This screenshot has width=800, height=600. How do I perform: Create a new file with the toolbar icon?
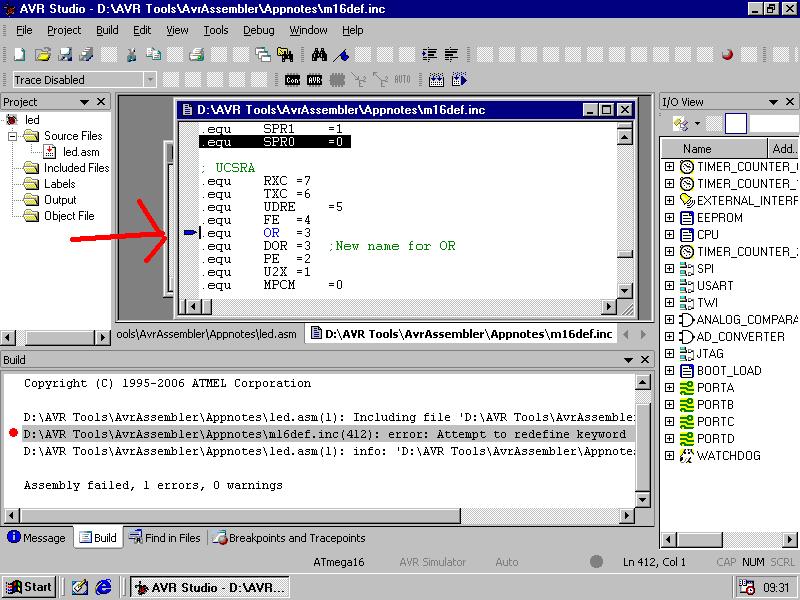[x=20, y=54]
